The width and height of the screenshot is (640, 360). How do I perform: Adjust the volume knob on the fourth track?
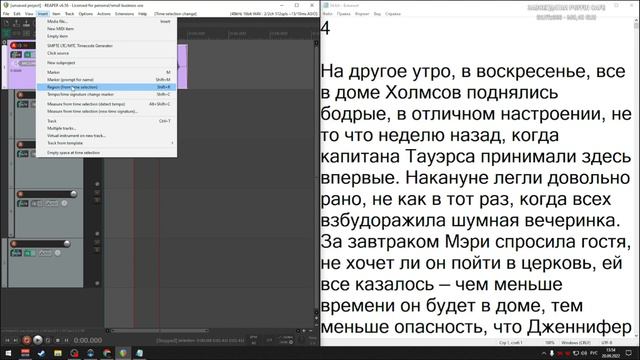click(x=73, y=194)
